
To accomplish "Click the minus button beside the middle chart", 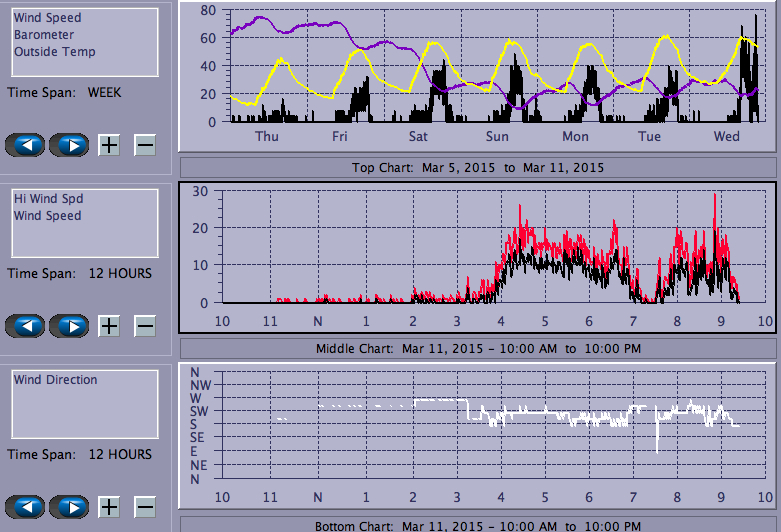I will coord(145,325).
